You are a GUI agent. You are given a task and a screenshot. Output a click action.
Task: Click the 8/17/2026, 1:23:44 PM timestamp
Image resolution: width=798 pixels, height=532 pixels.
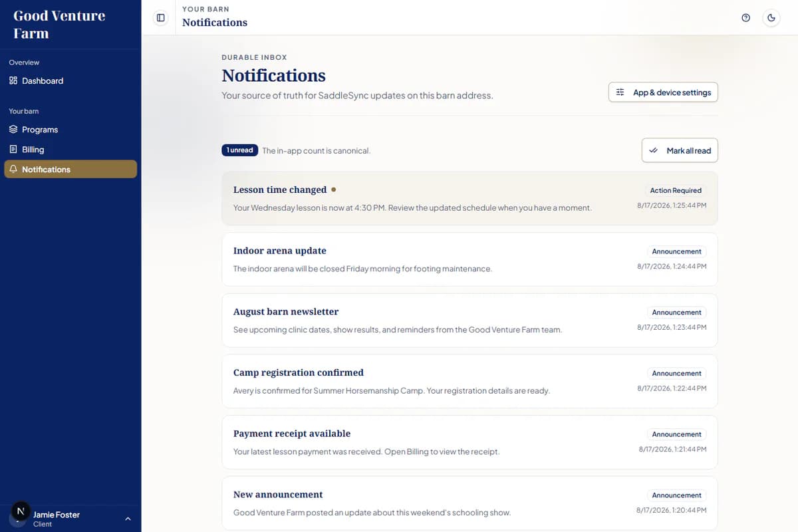coord(672,327)
